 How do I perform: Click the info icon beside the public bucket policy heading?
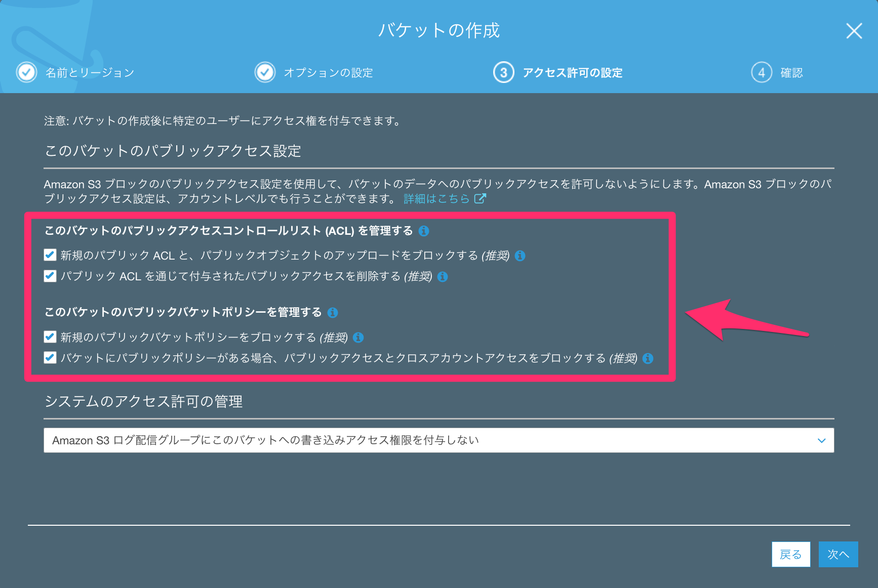(x=333, y=312)
